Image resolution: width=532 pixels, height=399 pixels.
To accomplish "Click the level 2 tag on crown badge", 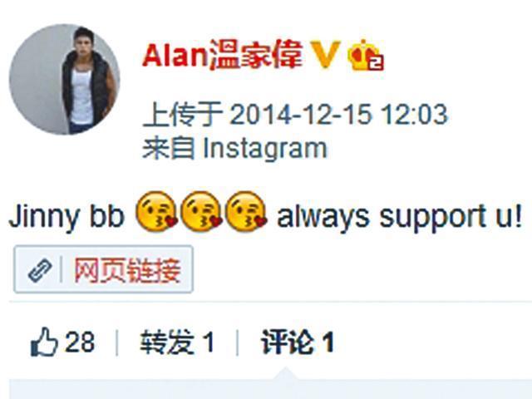I will (377, 63).
